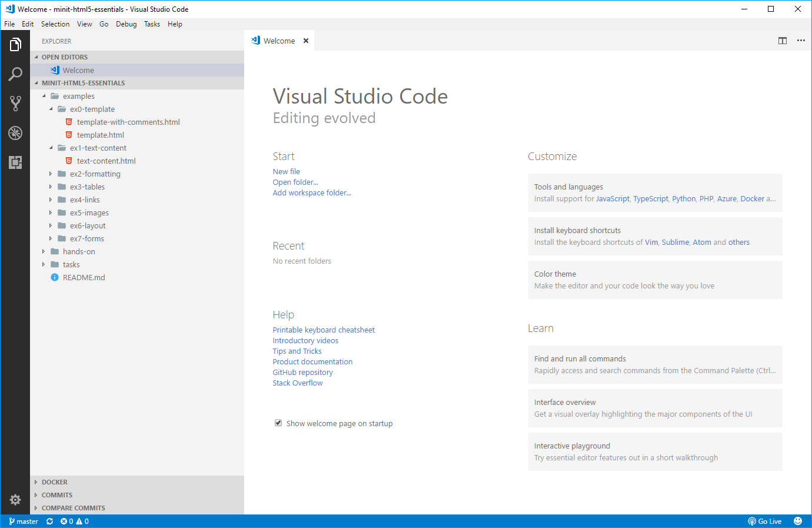This screenshot has height=528, width=812.
Task: Click the New file link
Action: point(287,171)
